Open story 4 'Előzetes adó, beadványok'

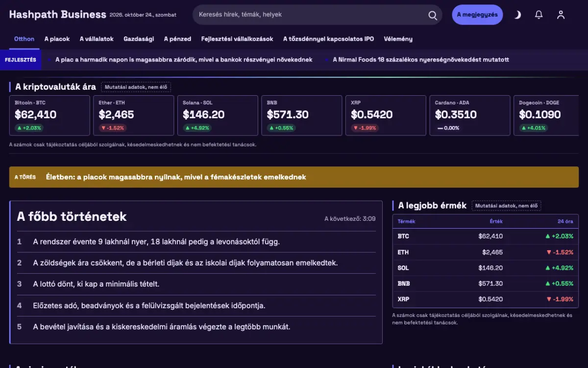pyautogui.click(x=196, y=306)
